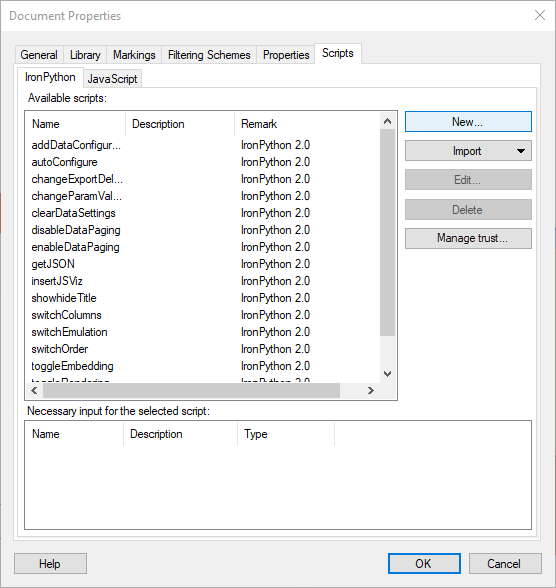The image size is (556, 588).
Task: Dismiss dialog with Cancel button
Action: click(x=505, y=564)
